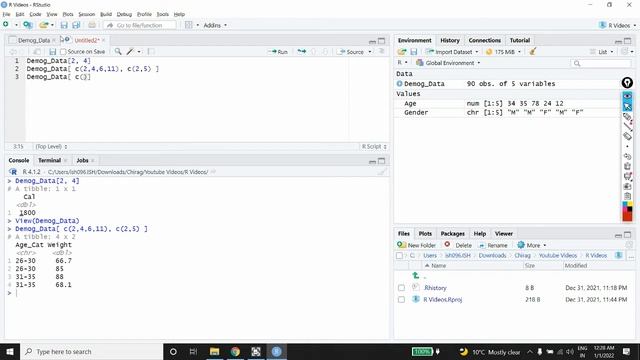Show in new window editor icon
Screen dimensions: 640x360
pyautogui.click(x=37, y=52)
